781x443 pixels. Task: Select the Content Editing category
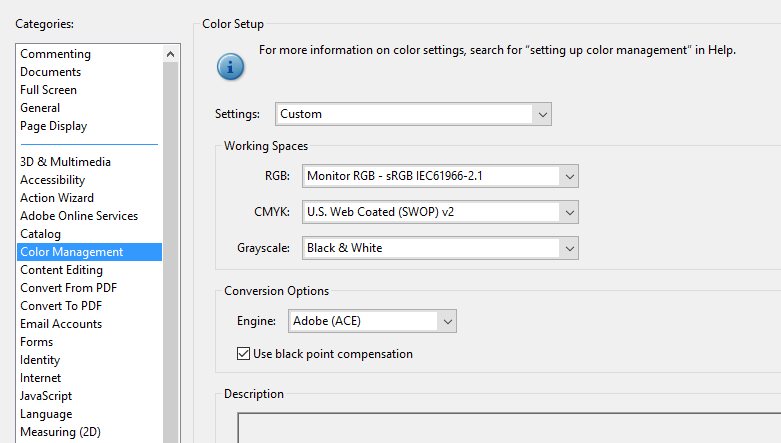coord(61,270)
